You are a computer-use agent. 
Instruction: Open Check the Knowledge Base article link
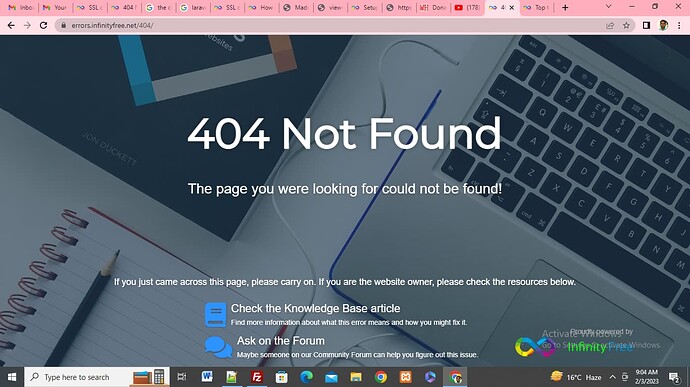coord(316,308)
